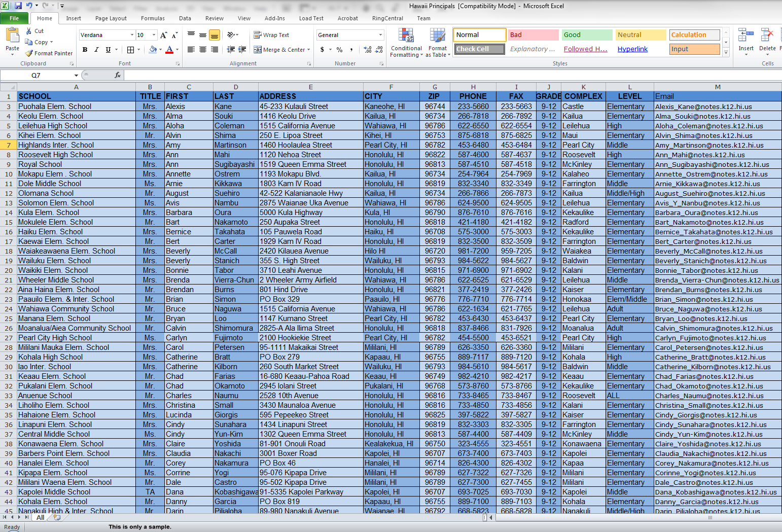Increase font size with Grow Font
Screen dimensions: 782x532
(163, 35)
